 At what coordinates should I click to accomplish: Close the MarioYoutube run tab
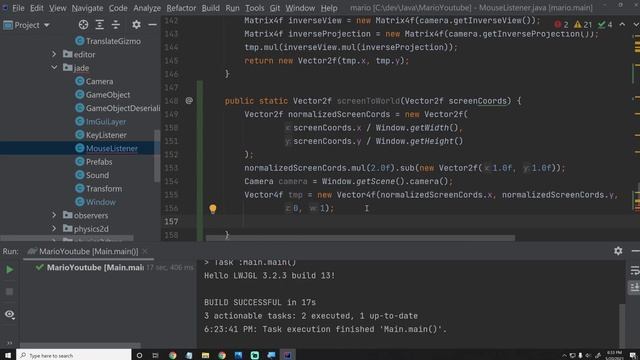point(145,251)
